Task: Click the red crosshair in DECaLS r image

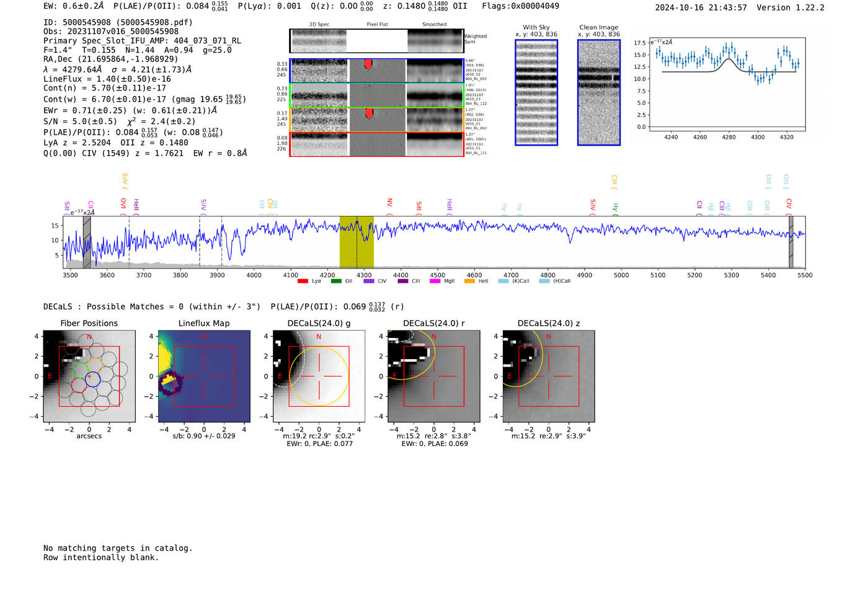Action: click(434, 376)
